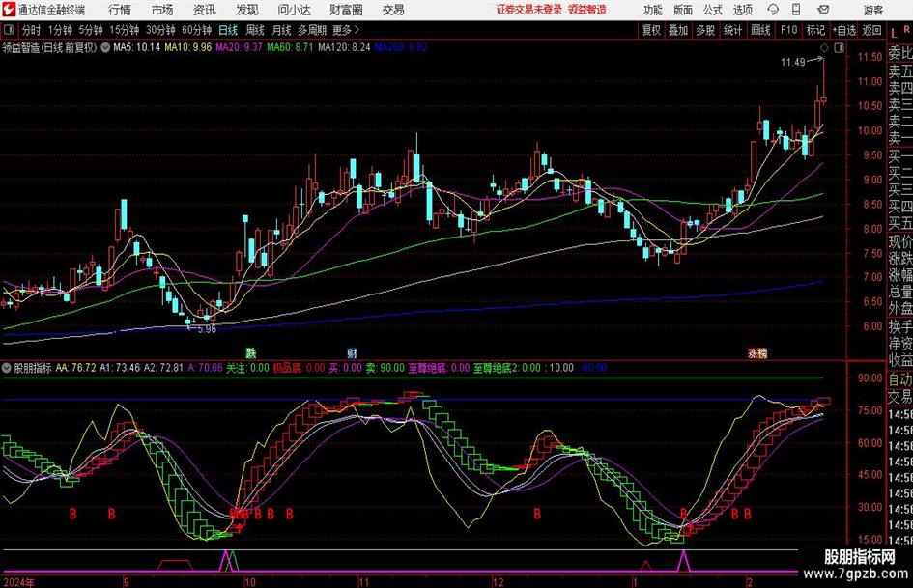The height and width of the screenshot is (588, 913).
Task: Open the 财富圈 menu
Action: (346, 10)
